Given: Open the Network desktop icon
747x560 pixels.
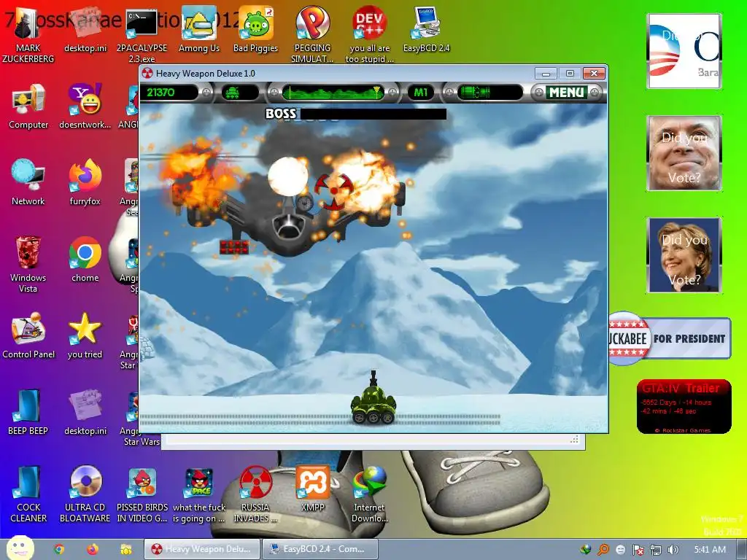Looking at the screenshot, I should point(28,183).
